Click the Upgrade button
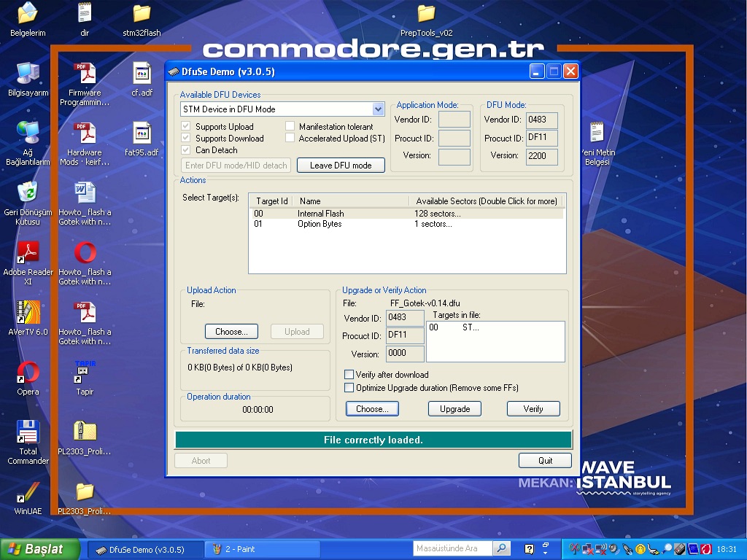This screenshot has width=747, height=560. click(x=454, y=409)
